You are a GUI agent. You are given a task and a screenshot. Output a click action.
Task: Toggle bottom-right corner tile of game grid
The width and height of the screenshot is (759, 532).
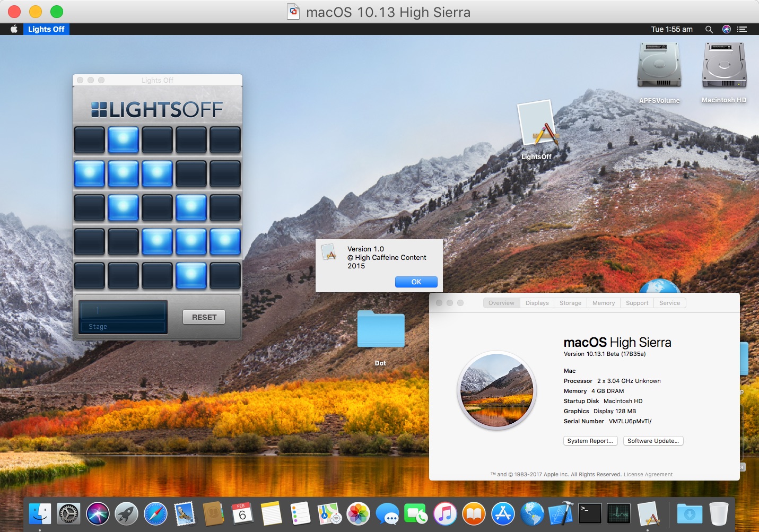(225, 276)
